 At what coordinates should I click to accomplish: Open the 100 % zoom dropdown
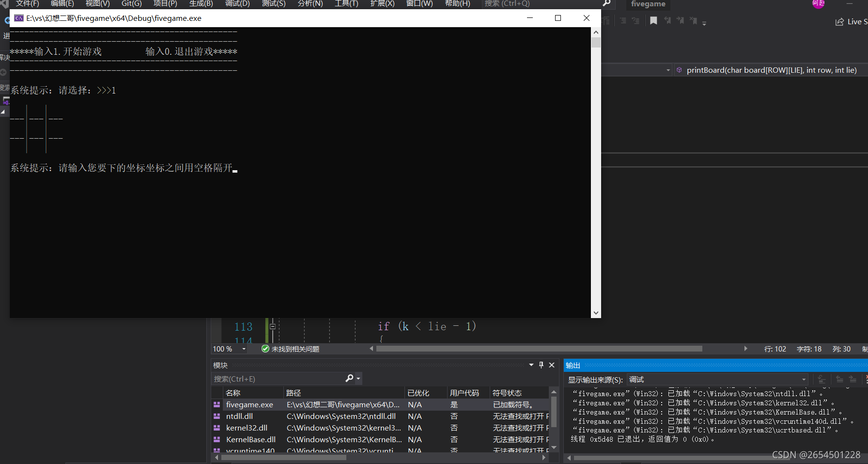[244, 349]
